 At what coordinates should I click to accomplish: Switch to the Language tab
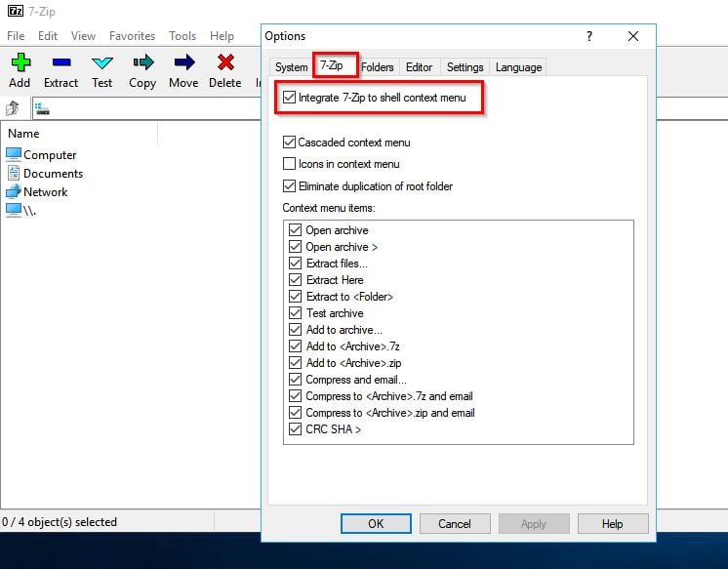coord(518,67)
